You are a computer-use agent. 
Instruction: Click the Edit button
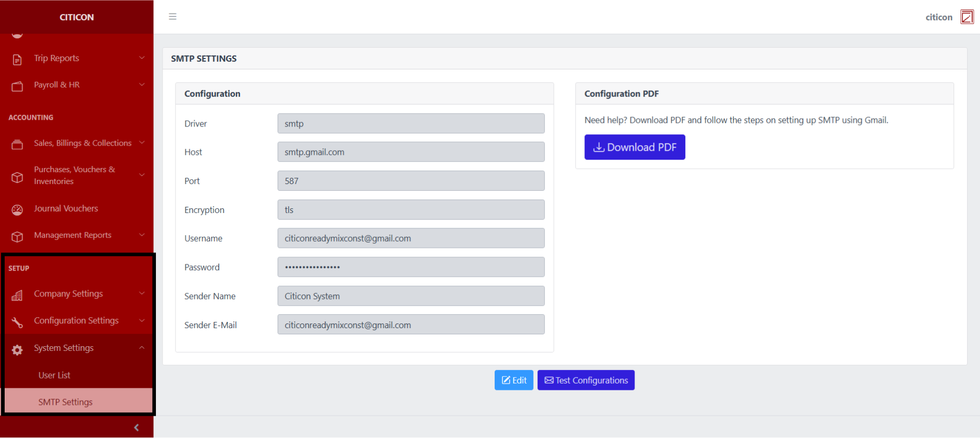(x=514, y=380)
